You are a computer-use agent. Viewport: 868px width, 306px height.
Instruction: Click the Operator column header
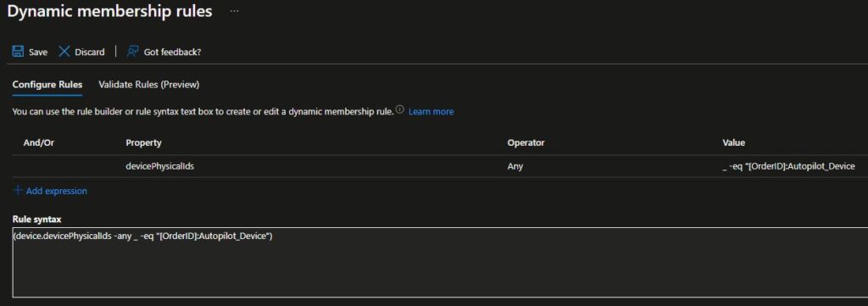pos(526,142)
